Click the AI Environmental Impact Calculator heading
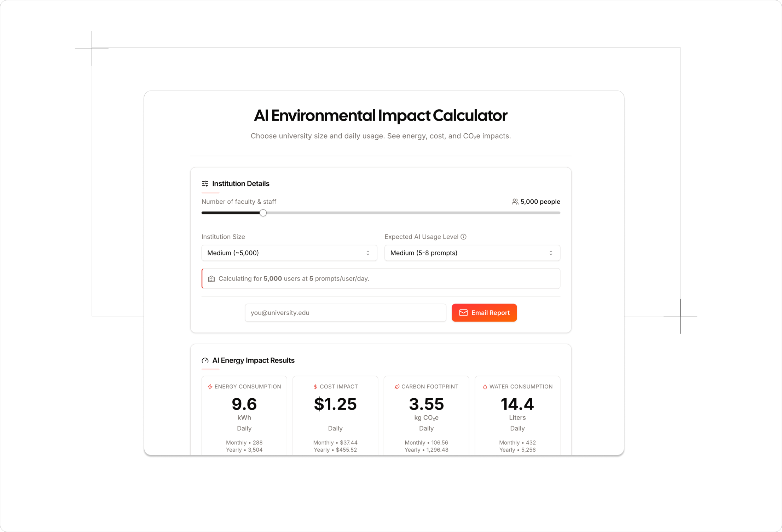The width and height of the screenshot is (782, 532). point(381,116)
